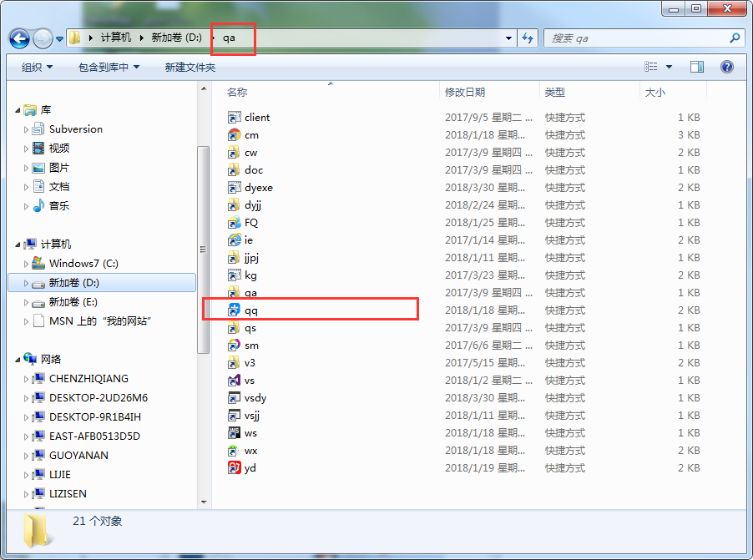The image size is (753, 560).
Task: Select MSN 上的 "我的网站" tree item
Action: [x=100, y=321]
